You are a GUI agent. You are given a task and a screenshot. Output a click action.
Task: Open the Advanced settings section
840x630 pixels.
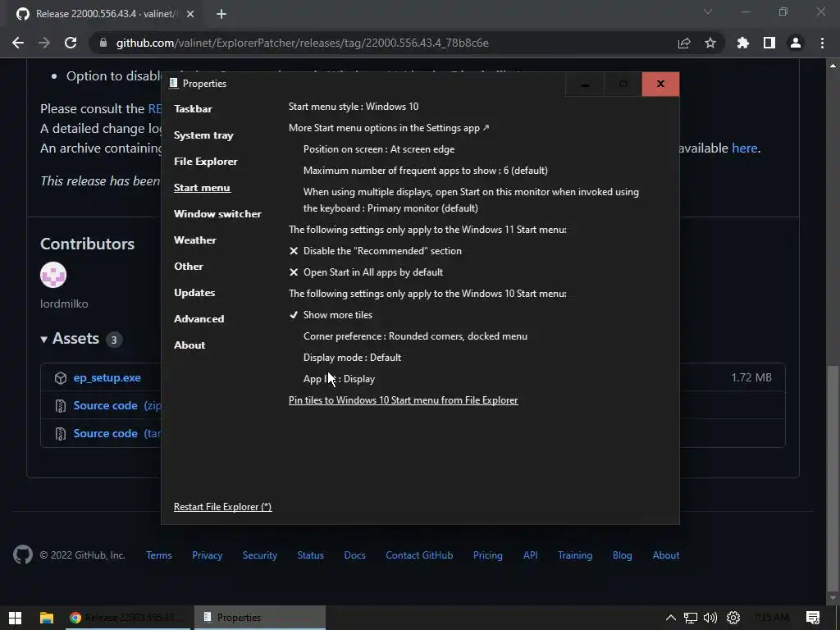pos(199,319)
